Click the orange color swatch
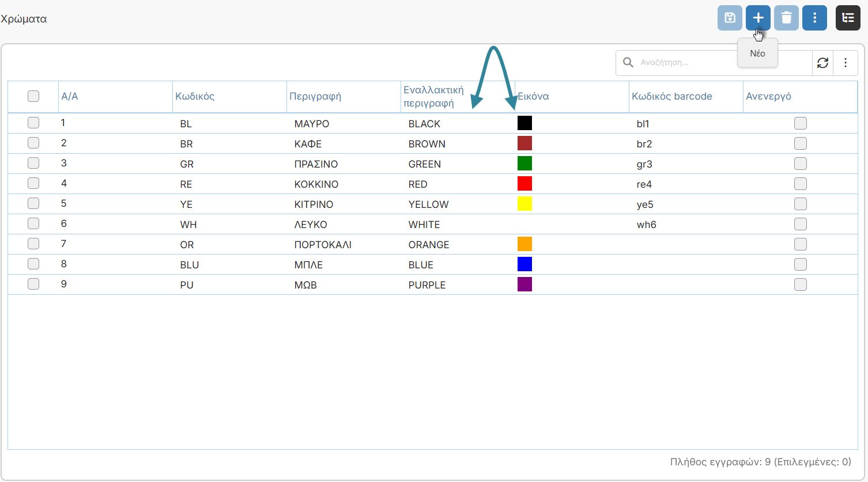 coord(524,244)
